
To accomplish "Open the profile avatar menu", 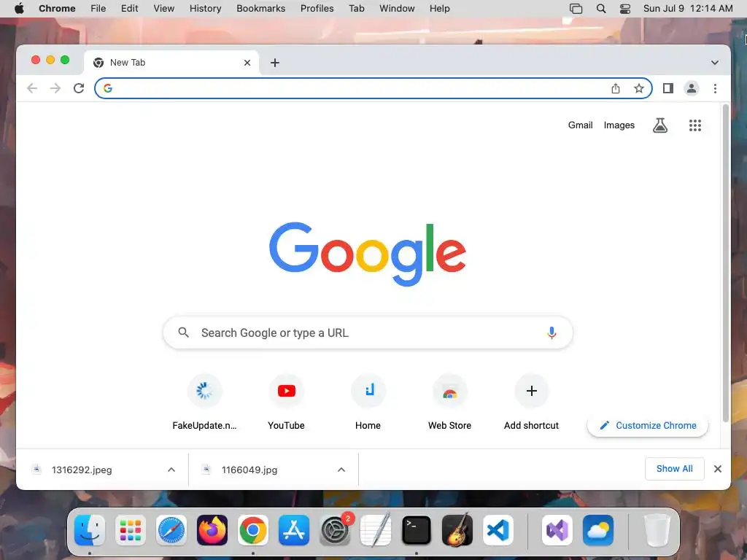I will click(x=692, y=88).
